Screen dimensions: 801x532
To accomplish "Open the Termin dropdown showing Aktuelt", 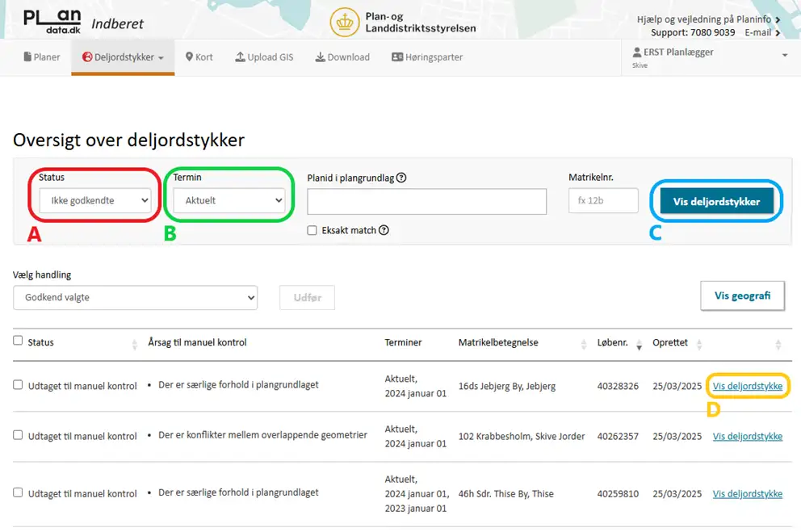I will click(x=229, y=199).
